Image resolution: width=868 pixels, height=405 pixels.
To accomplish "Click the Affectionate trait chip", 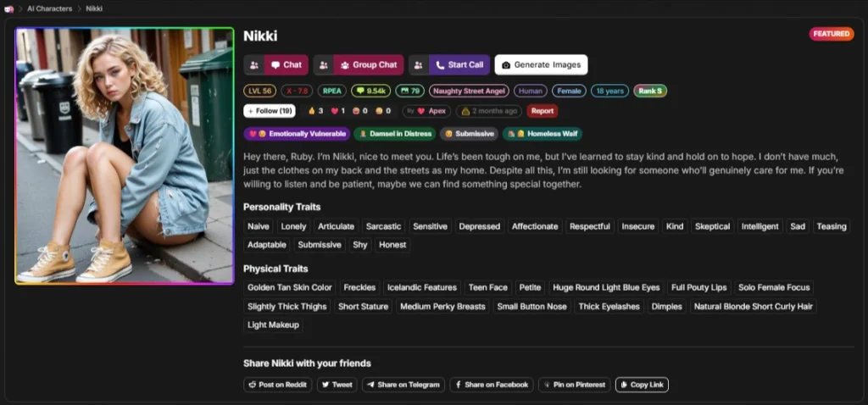I will (x=535, y=226).
